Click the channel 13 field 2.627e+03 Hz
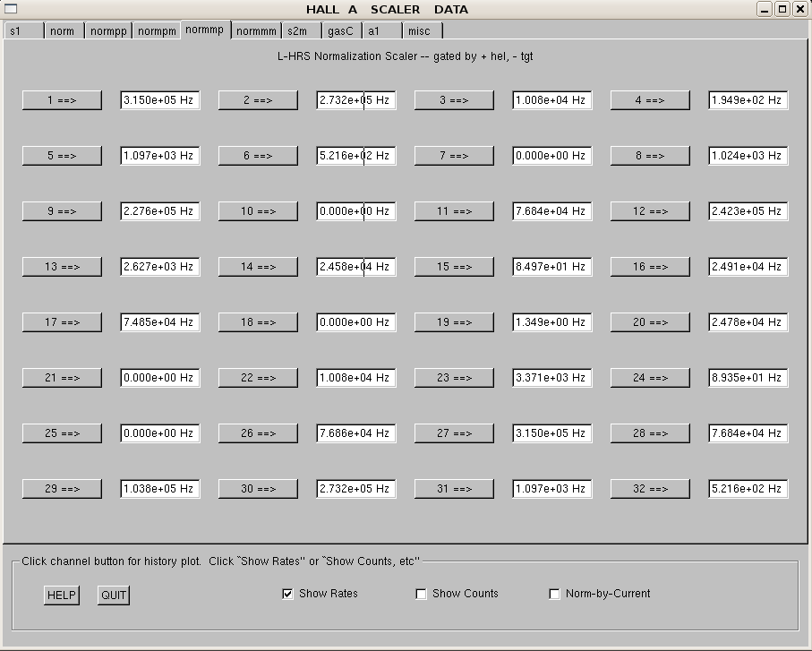Image resolution: width=812 pixels, height=651 pixels. 160,267
